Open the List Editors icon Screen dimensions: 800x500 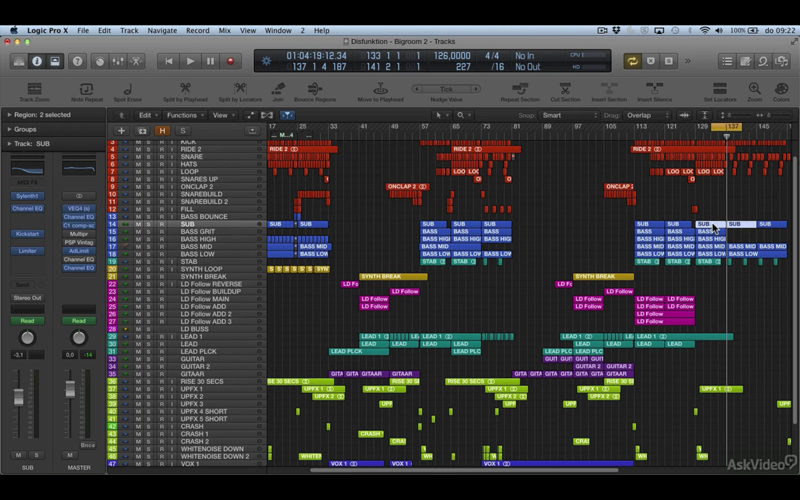(x=727, y=61)
